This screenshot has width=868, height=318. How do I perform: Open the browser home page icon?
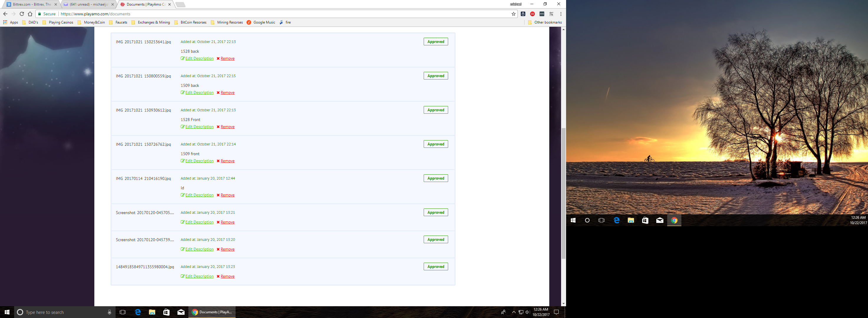pos(30,14)
